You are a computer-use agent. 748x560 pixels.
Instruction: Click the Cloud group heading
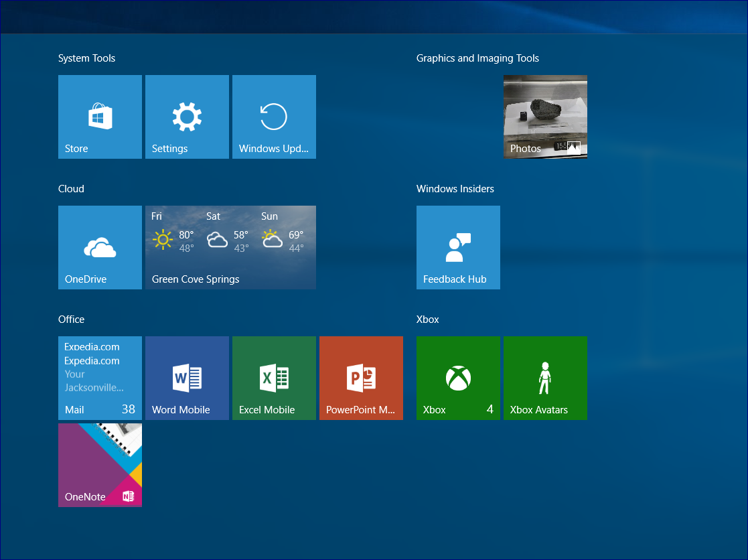coord(71,189)
